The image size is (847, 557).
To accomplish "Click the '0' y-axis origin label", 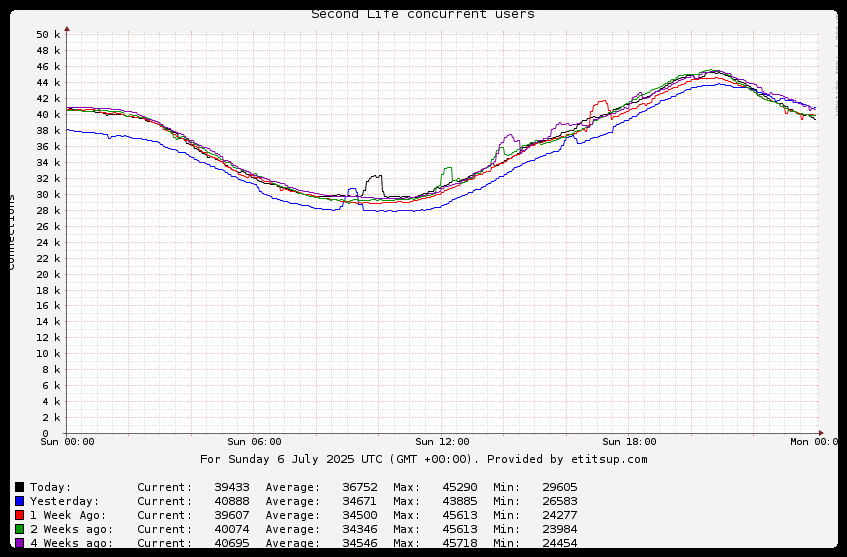I will [45, 433].
